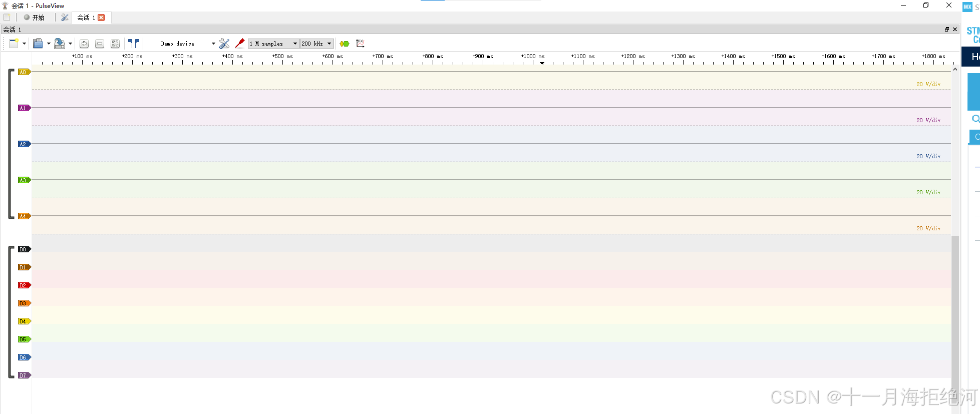Viewport: 980px width, 414px height.
Task: Start capture with the 开始 button
Action: click(x=34, y=18)
